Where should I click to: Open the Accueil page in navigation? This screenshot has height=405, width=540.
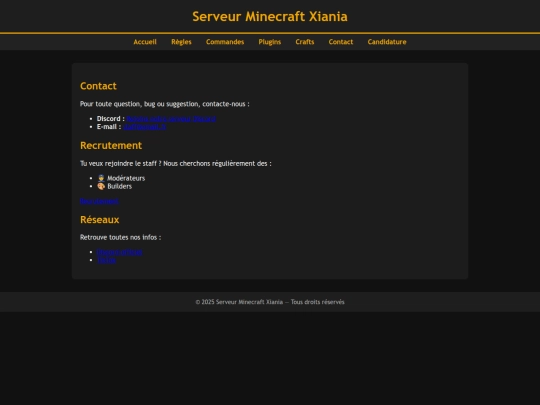pyautogui.click(x=145, y=42)
